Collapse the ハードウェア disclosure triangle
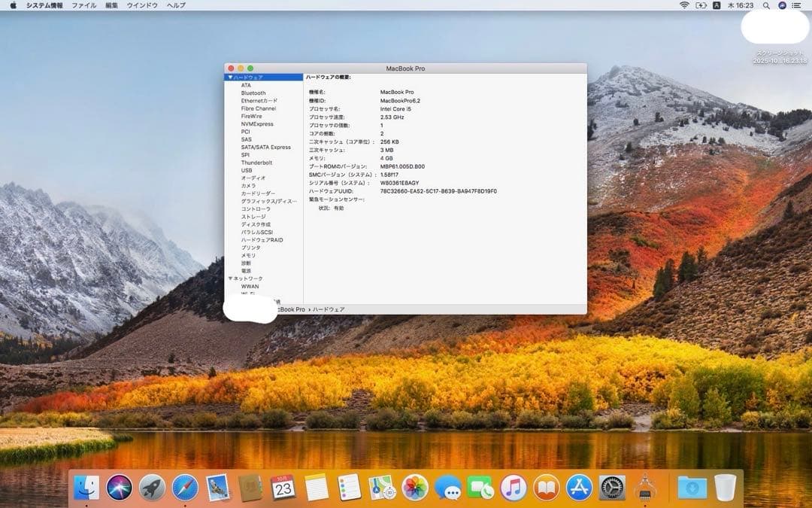Viewport: 812px width, 508px height. (230, 78)
